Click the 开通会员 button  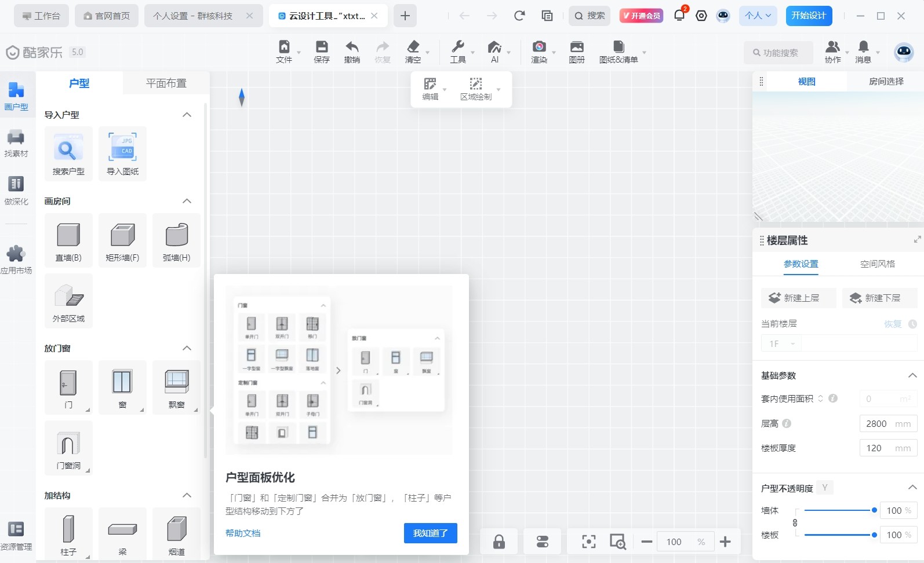click(x=641, y=16)
